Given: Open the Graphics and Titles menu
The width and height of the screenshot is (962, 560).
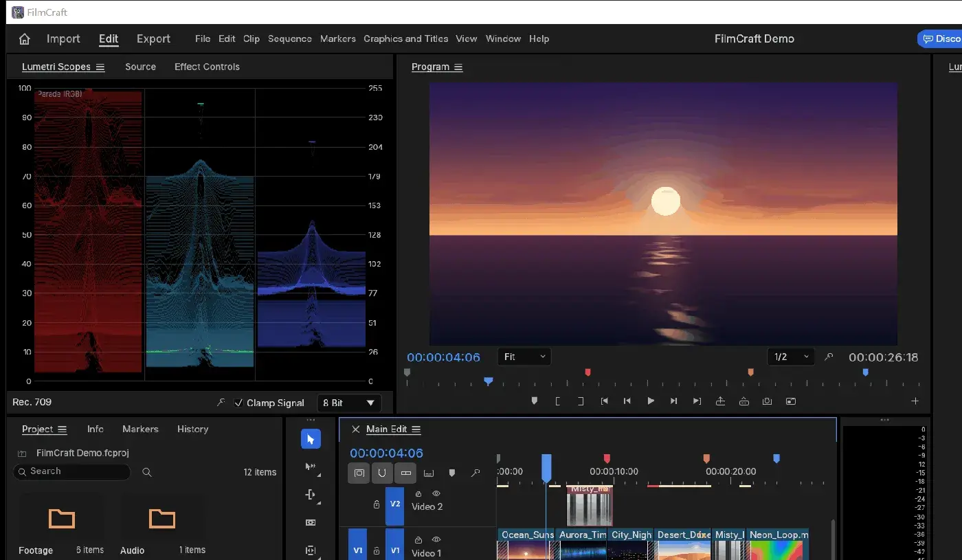Looking at the screenshot, I should [x=406, y=39].
